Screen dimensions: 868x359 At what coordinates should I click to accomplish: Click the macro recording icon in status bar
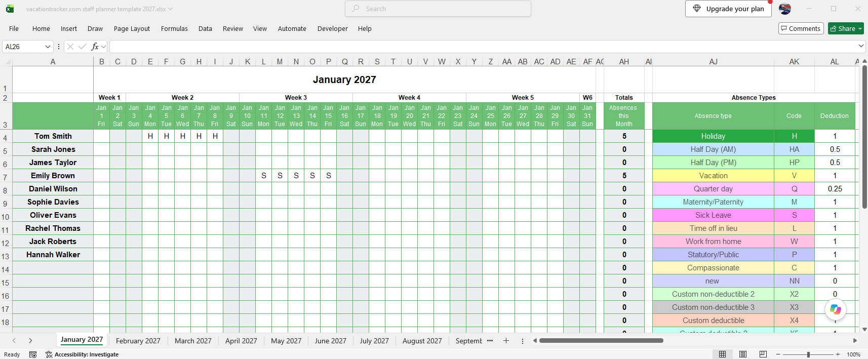[x=33, y=354]
